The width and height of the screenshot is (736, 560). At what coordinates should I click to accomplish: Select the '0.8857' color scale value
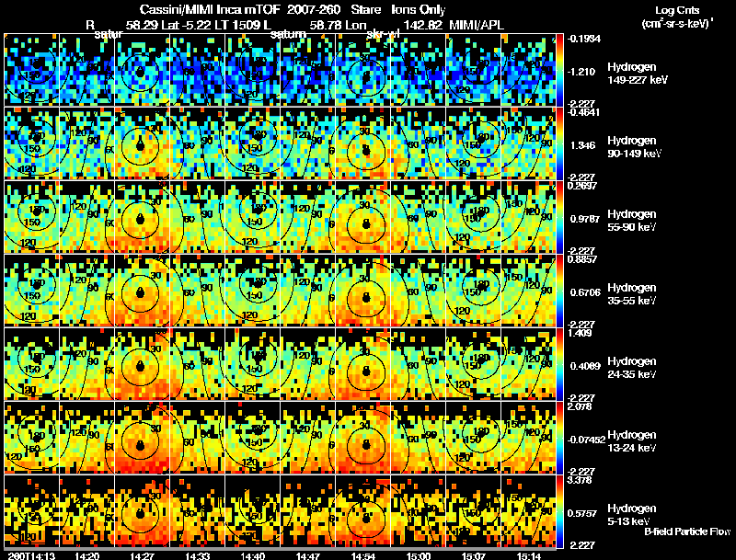coord(582,259)
